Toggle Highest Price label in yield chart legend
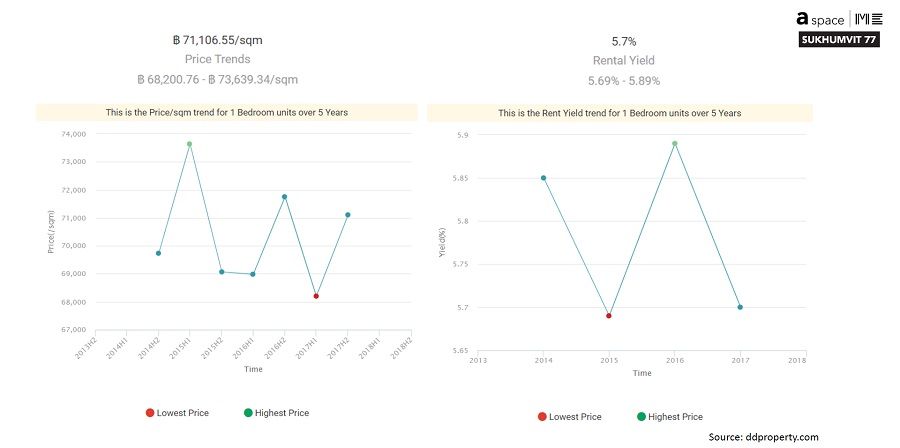Image resolution: width=900 pixels, height=448 pixels. pos(675,417)
